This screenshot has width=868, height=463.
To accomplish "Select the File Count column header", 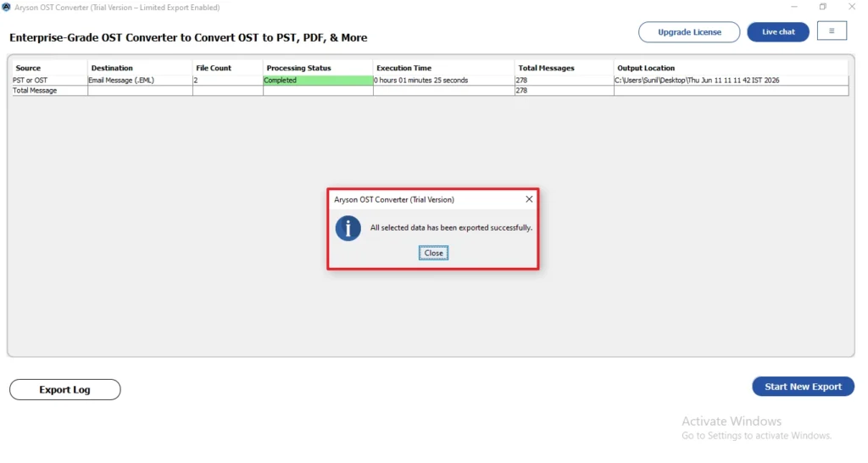I will tap(227, 68).
